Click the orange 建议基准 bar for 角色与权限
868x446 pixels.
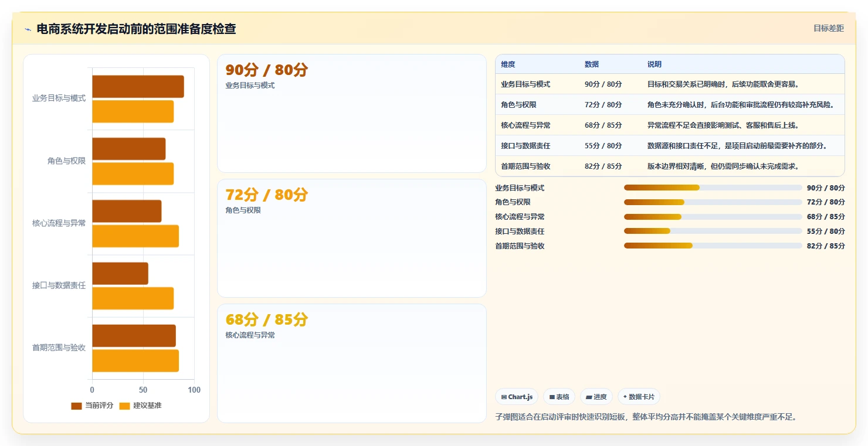pos(133,173)
